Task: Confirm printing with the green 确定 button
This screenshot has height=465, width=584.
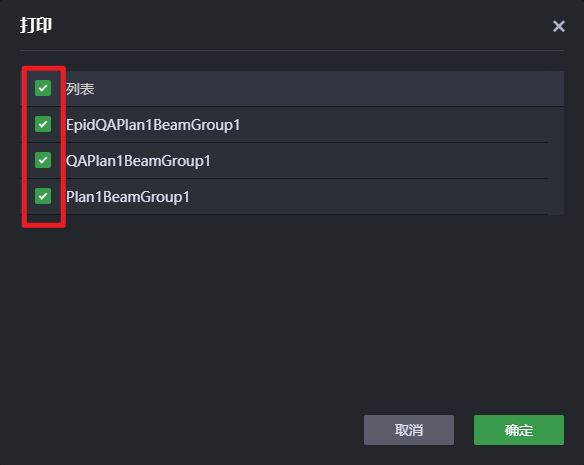Action: click(x=518, y=430)
